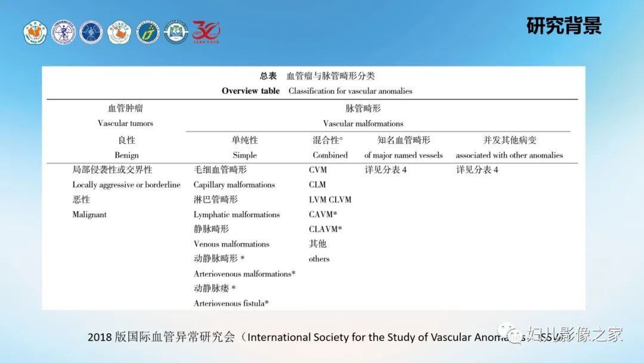The width and height of the screenshot is (644, 363).
Task: Click the blue logo with green letters
Action: pos(147,32)
